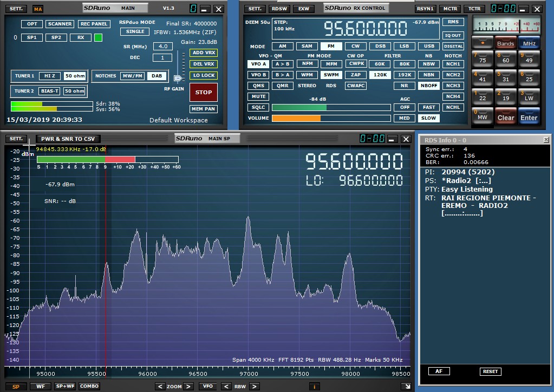Adjust the orange VOLUME bar

[331, 119]
